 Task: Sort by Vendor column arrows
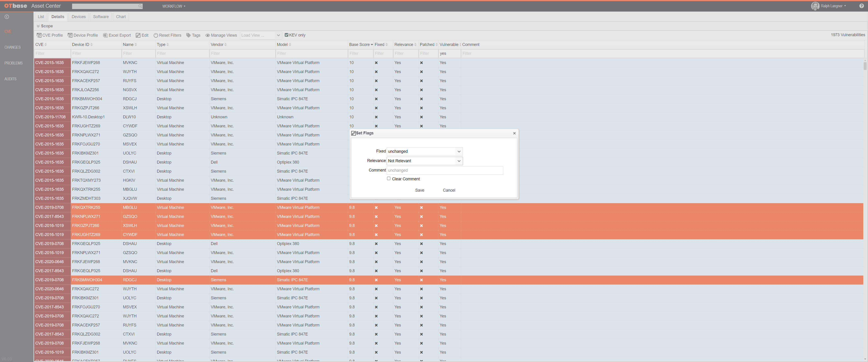point(225,45)
